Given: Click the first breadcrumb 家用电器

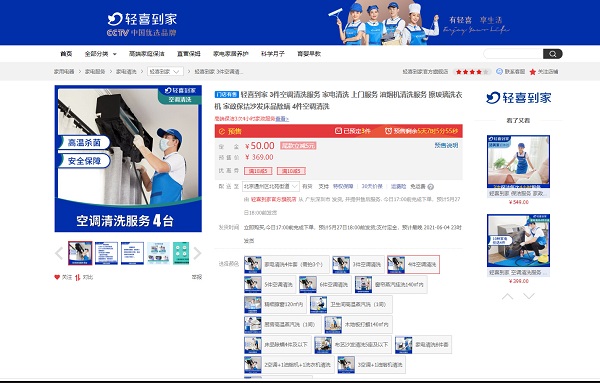Looking at the screenshot, I should click(64, 72).
